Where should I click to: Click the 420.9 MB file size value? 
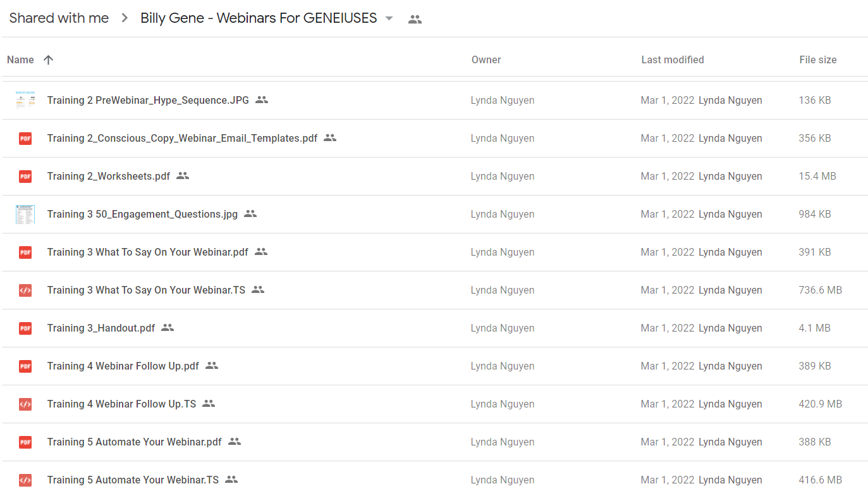pos(821,404)
